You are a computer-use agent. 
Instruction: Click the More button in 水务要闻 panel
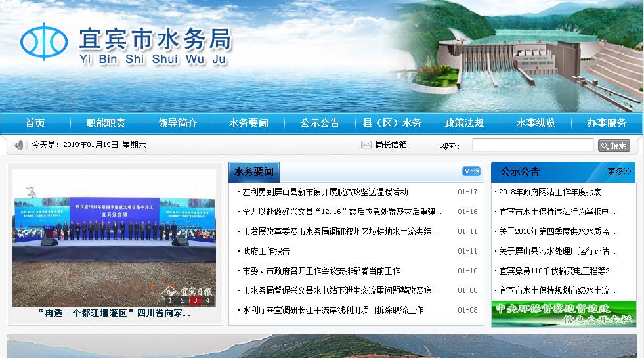point(471,171)
